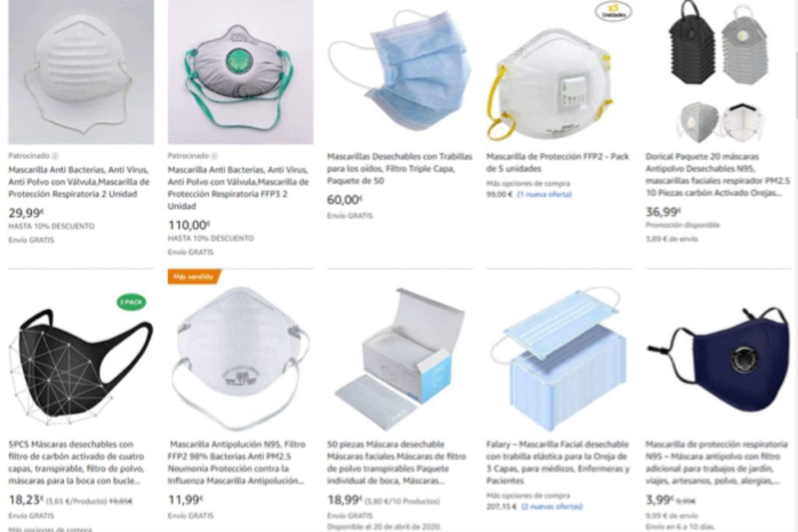Image resolution: width=798 pixels, height=532 pixels.
Task: Click the (2 nuevas ofertas) link
Action: (552, 506)
